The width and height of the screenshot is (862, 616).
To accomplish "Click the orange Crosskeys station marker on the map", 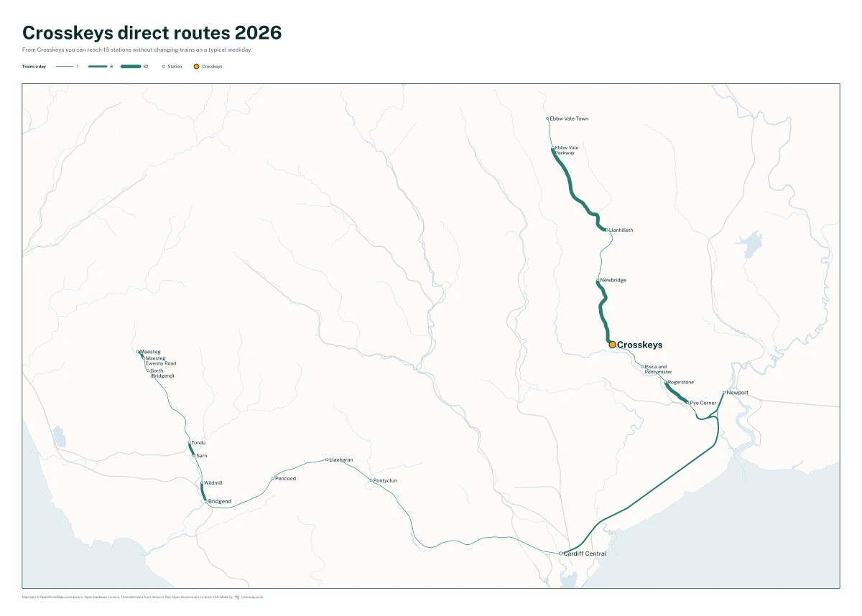I will tap(612, 345).
